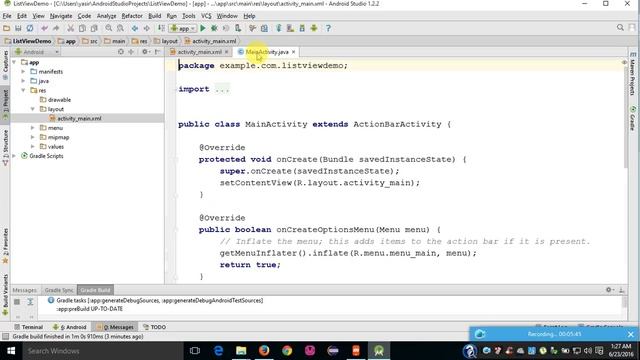The height and width of the screenshot is (360, 640).
Task: Open the TODO tool window
Action: (154, 327)
